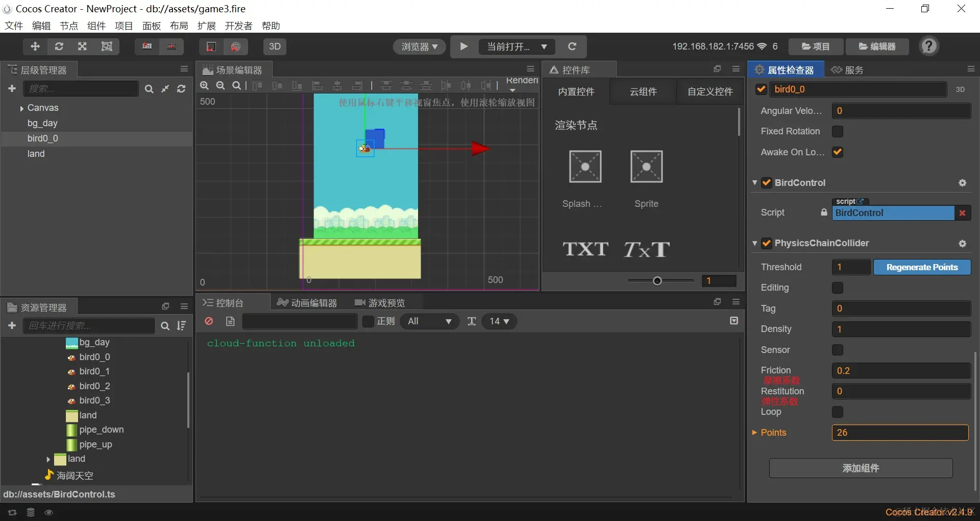Open the 开发者 menu

[238, 26]
